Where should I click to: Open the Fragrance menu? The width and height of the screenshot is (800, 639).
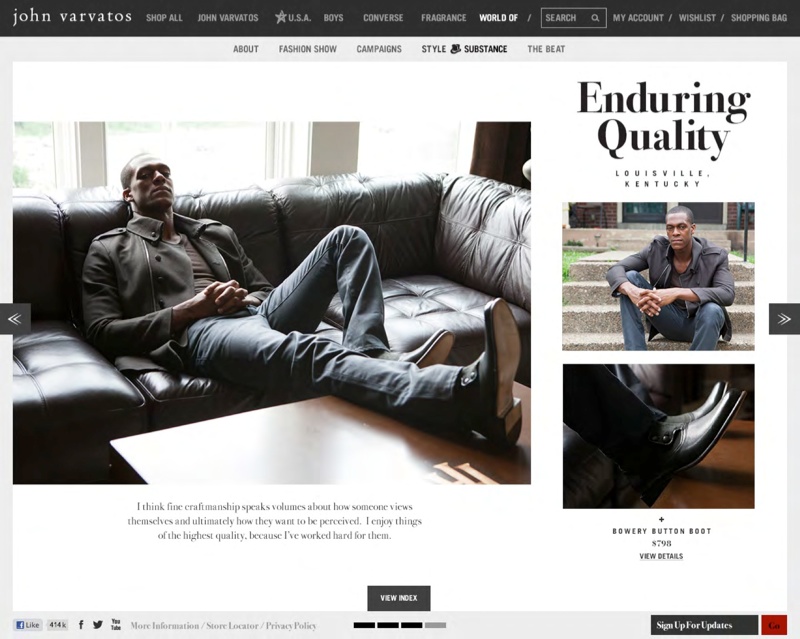(443, 18)
